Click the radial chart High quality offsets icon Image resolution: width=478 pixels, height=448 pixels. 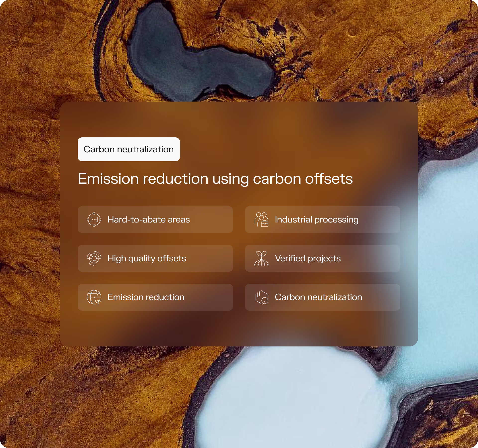tap(94, 258)
